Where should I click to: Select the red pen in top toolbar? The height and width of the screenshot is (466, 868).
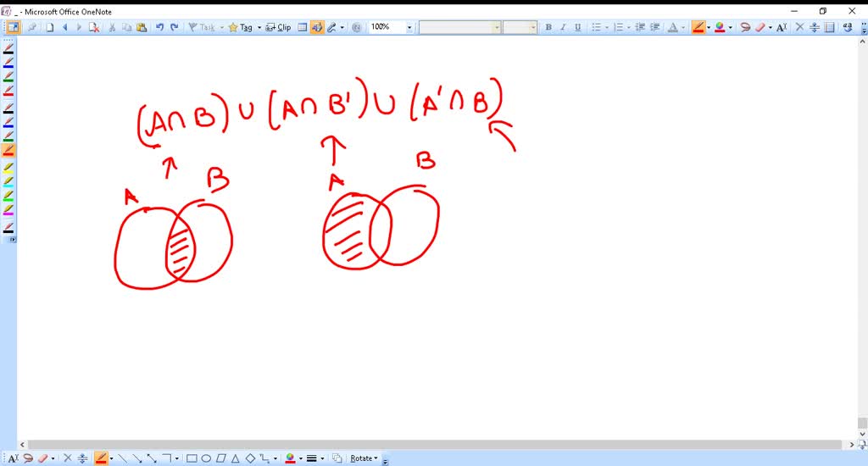tap(698, 27)
